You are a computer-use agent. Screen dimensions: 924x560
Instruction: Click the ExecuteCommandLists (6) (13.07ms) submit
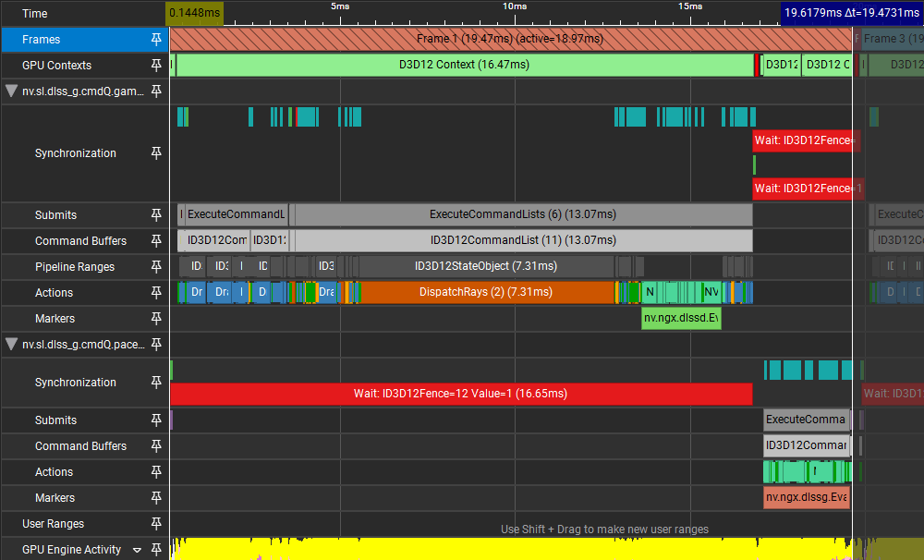(523, 214)
